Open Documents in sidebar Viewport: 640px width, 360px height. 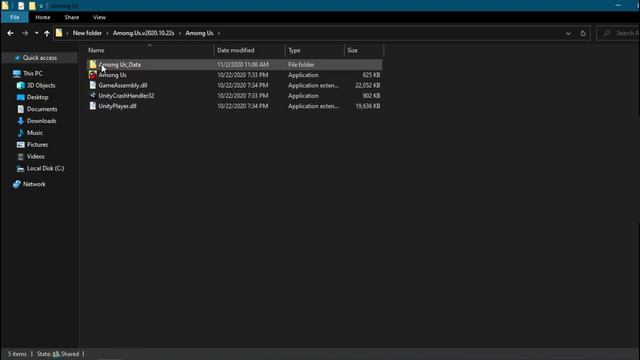(x=42, y=109)
